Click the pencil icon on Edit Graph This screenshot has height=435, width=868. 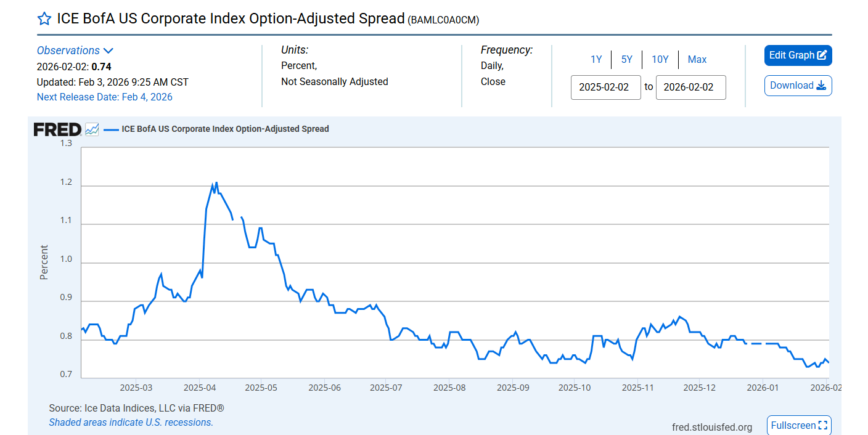tap(822, 55)
